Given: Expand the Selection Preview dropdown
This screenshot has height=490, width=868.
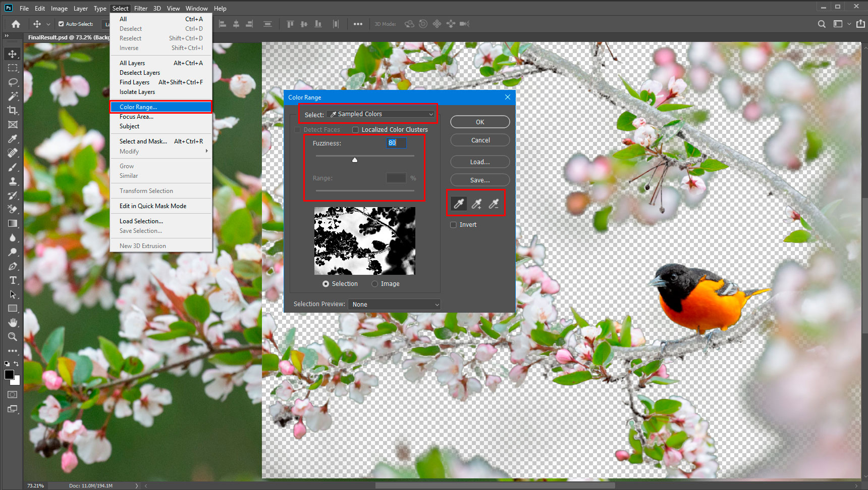Looking at the screenshot, I should tap(394, 304).
